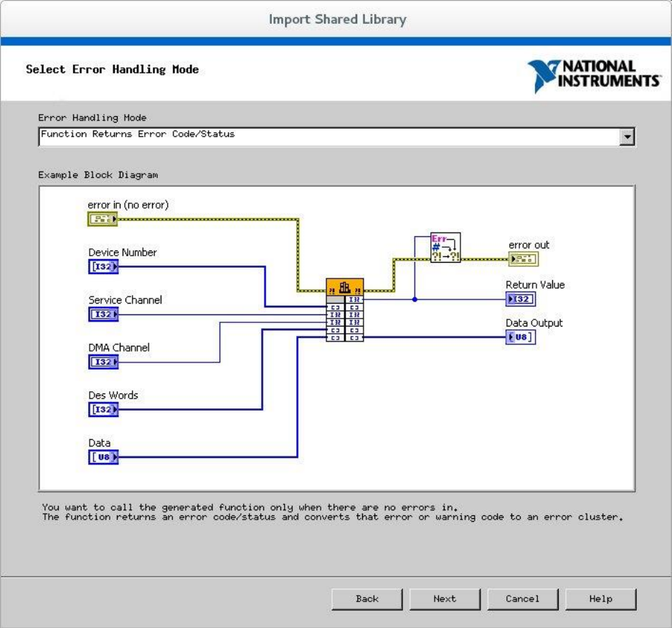672x628 pixels.
Task: Cancel the Import Shared Library wizard
Action: [523, 599]
